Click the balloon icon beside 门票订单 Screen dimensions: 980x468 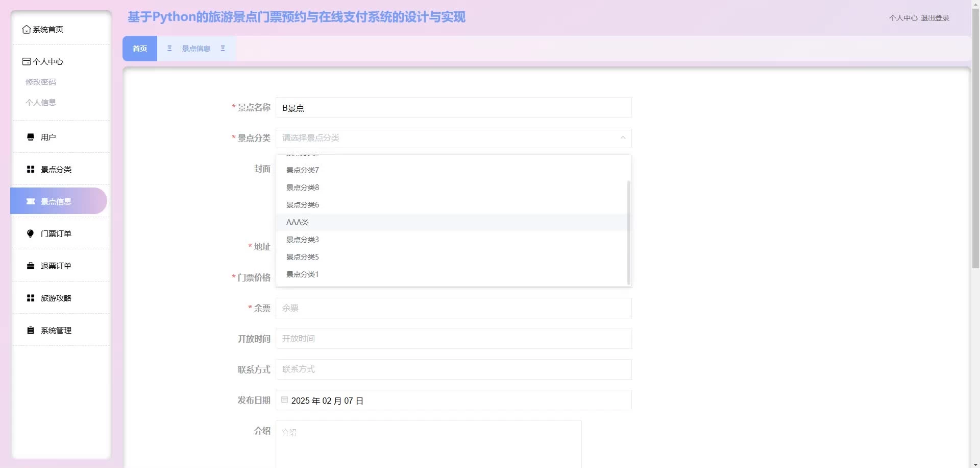(x=31, y=233)
